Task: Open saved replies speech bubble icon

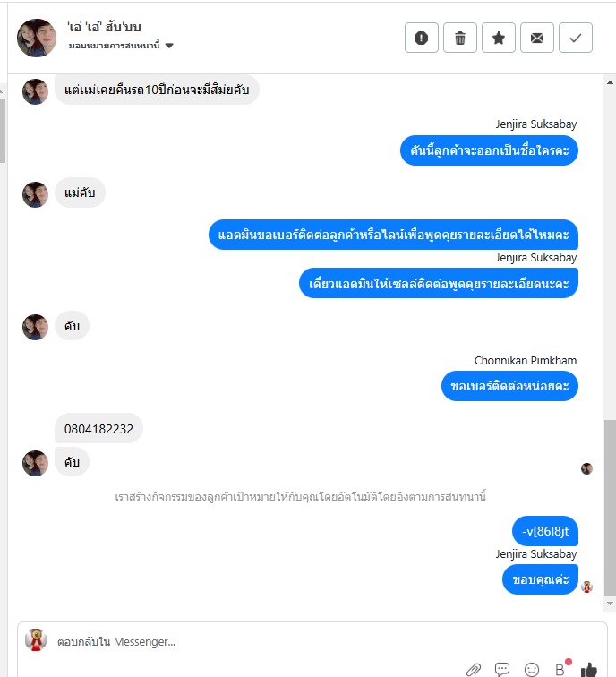Action: click(x=502, y=669)
